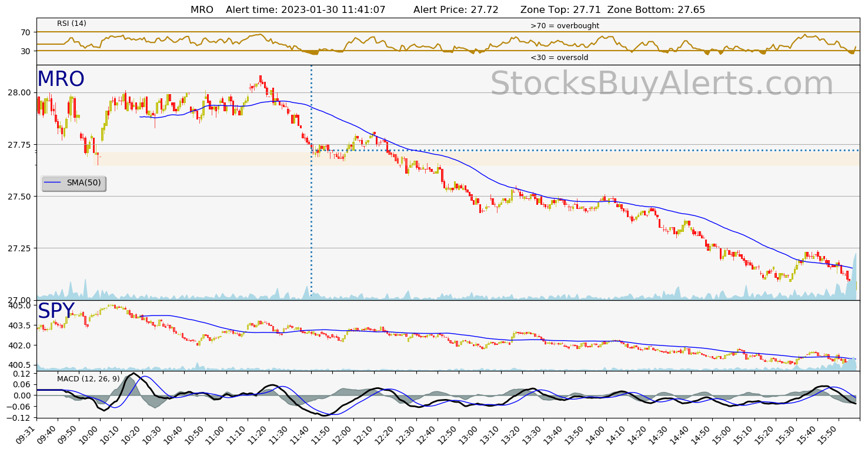Click the SPY ticker label

point(56,311)
